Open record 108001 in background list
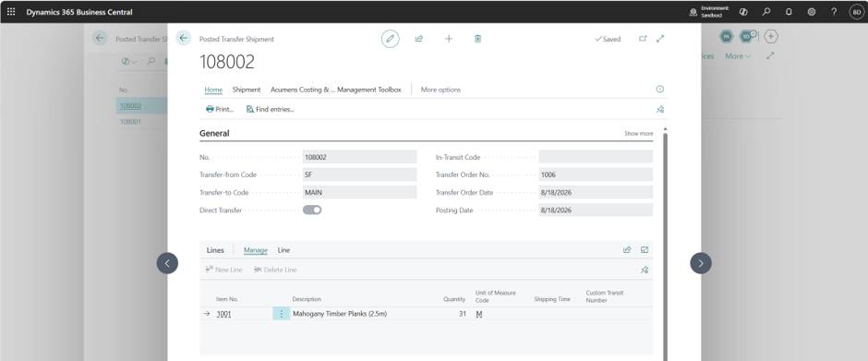This screenshot has height=361, width=868. [130, 122]
